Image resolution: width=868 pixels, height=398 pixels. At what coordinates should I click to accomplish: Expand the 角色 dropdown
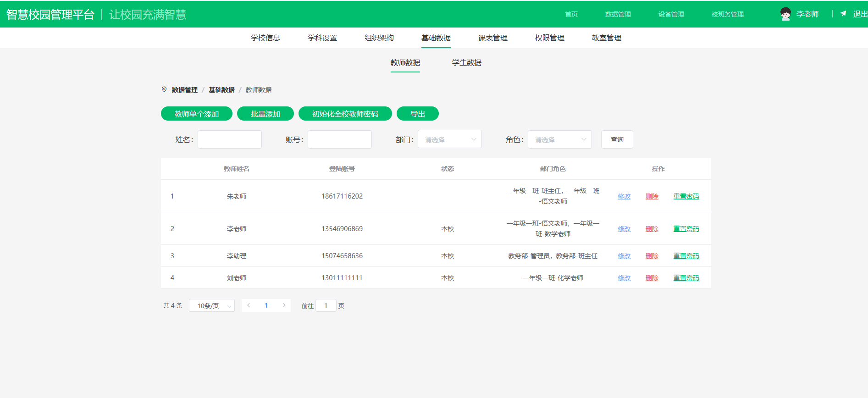[x=559, y=139]
